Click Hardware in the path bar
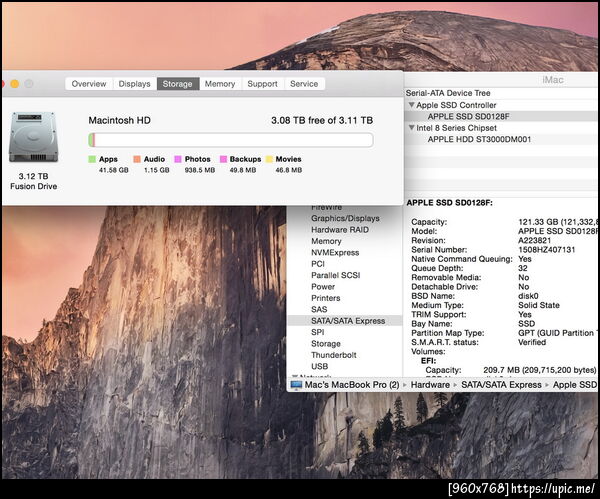The width and height of the screenshot is (600, 499). (430, 385)
